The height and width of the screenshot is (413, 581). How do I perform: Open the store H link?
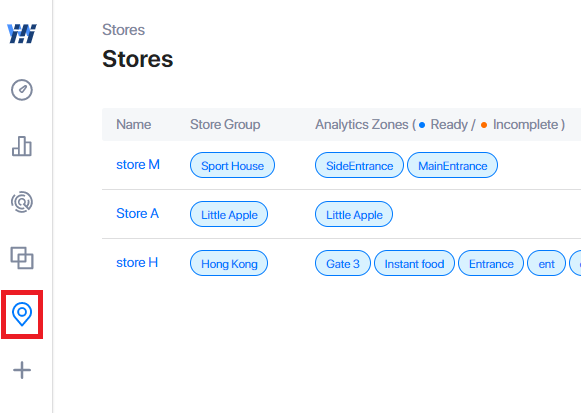coord(137,263)
